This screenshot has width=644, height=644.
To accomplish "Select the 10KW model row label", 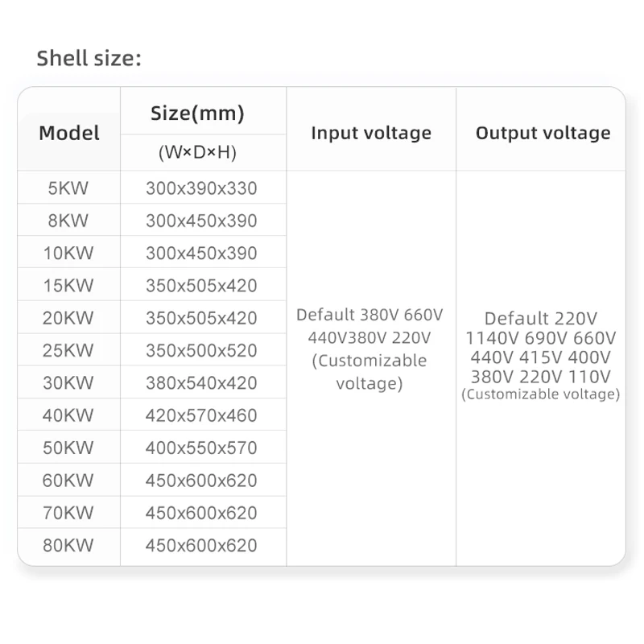I will 68,253.
